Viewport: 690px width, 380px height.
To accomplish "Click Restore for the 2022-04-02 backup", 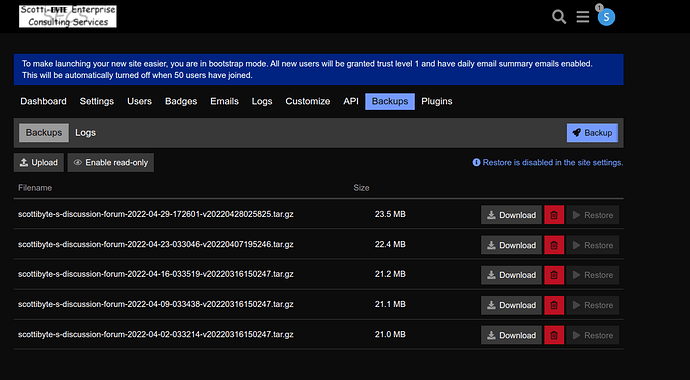I will point(593,335).
